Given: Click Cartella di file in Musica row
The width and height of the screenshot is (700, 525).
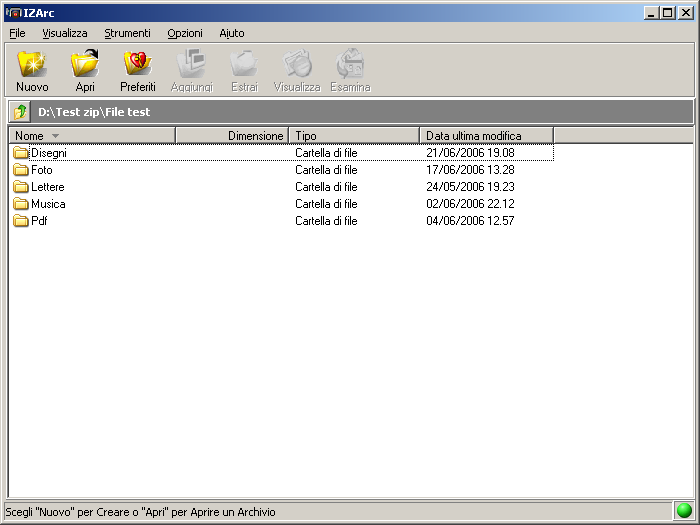Looking at the screenshot, I should click(x=326, y=204).
